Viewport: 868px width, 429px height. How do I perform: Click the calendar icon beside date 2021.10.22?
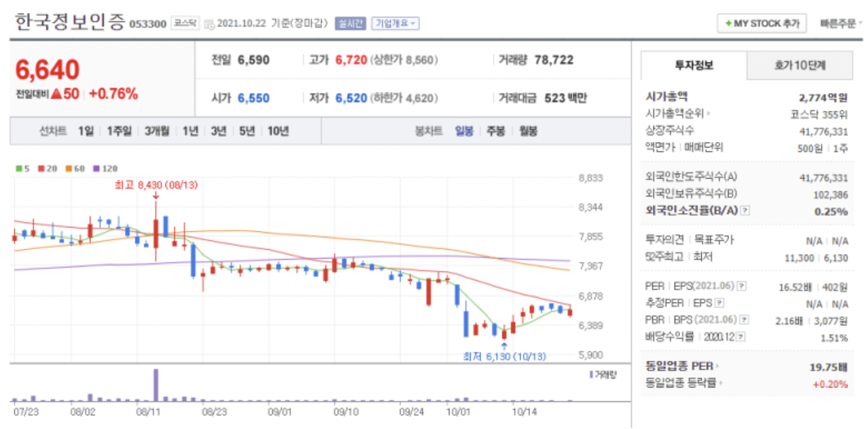pyautogui.click(x=209, y=24)
